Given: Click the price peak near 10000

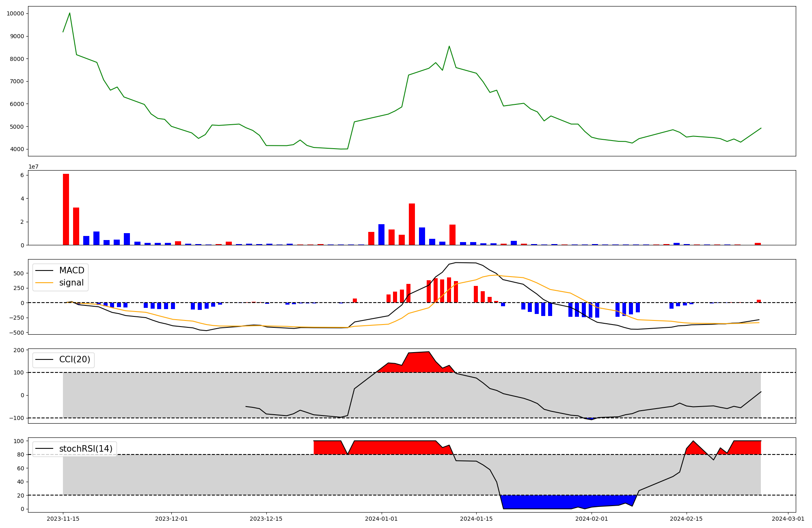Looking at the screenshot, I should [70, 13].
